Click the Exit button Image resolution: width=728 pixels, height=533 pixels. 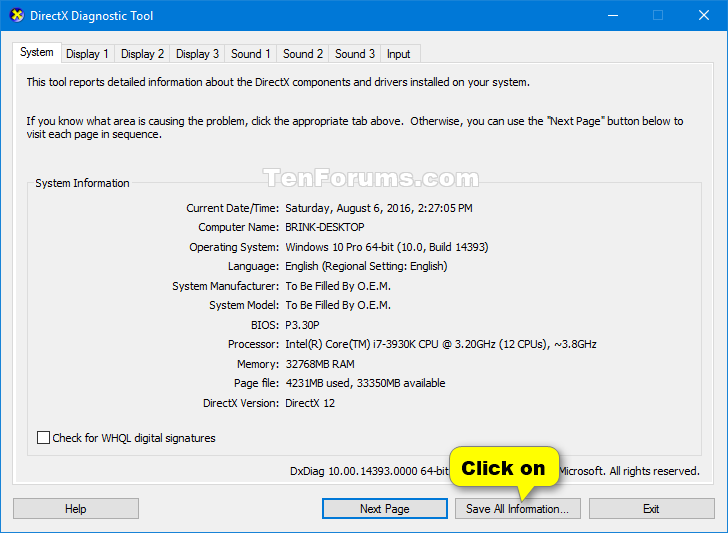[x=651, y=509]
